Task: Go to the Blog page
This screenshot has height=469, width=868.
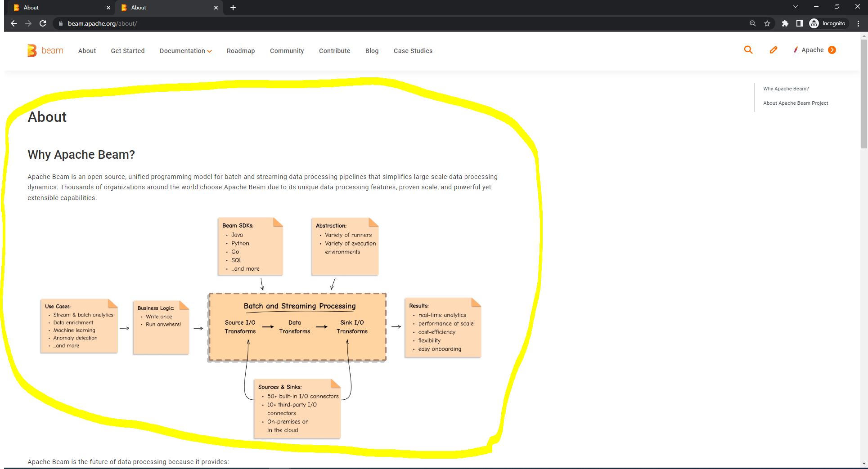Action: click(372, 51)
